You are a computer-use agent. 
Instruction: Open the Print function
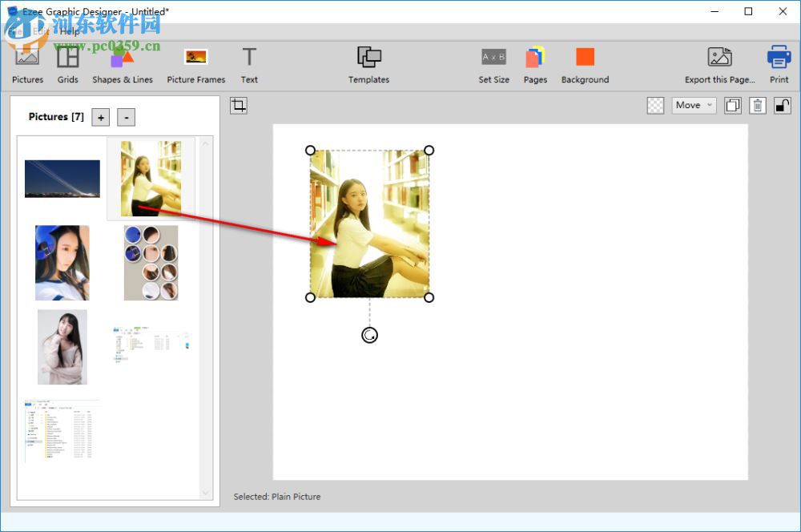pyautogui.click(x=779, y=60)
